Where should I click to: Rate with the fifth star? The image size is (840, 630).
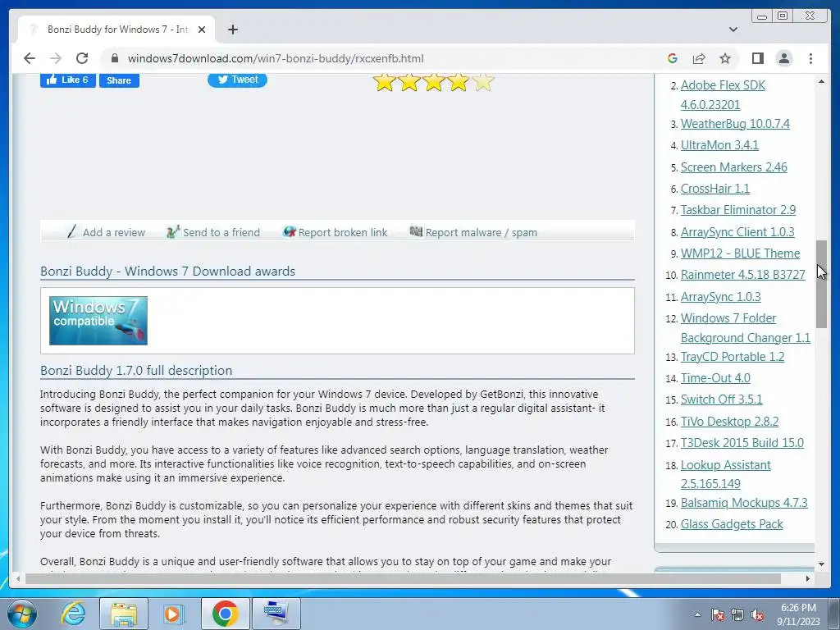click(x=482, y=82)
